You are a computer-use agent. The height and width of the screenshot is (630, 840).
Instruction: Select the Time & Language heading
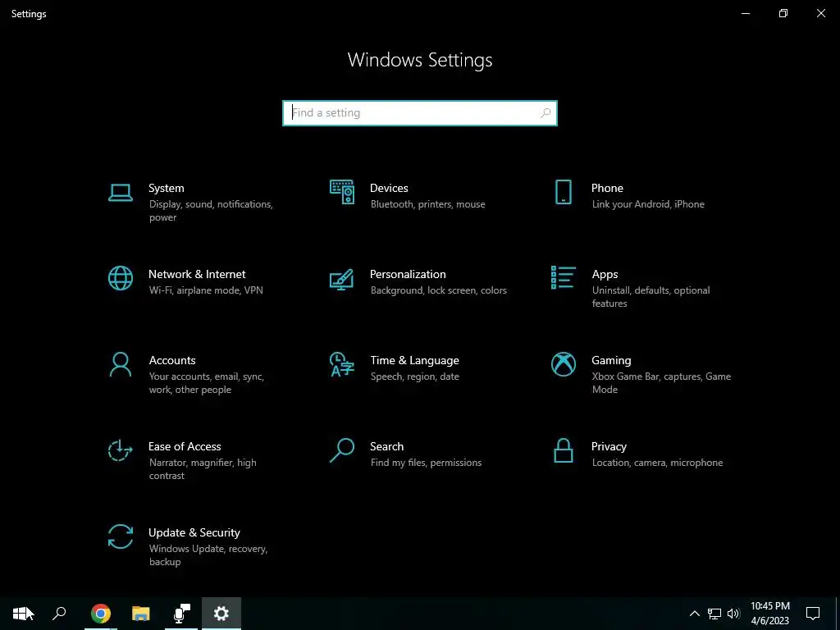414,361
